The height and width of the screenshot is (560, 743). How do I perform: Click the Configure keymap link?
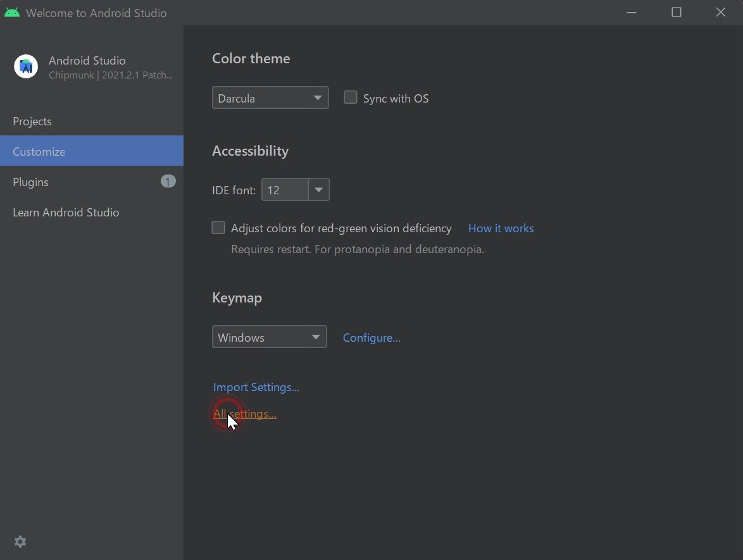click(x=371, y=337)
